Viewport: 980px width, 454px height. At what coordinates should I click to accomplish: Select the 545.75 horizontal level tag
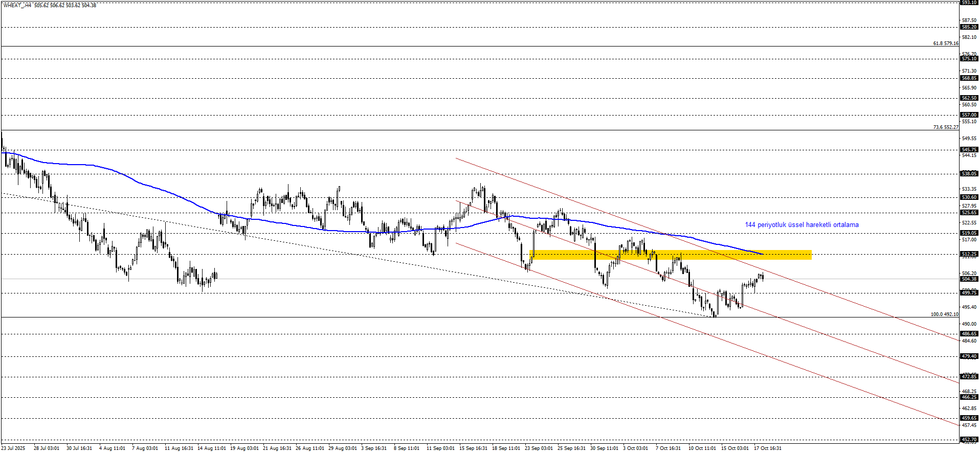(x=969, y=150)
